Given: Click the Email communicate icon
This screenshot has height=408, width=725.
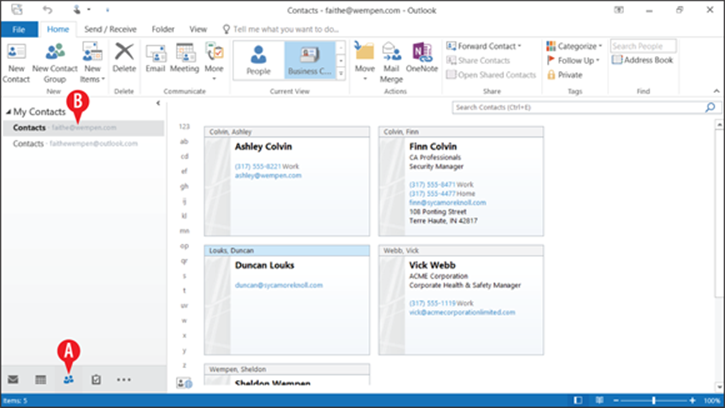Looking at the screenshot, I should tap(155, 57).
